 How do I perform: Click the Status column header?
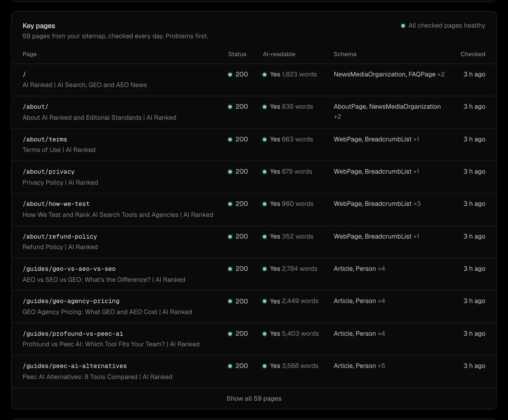(237, 54)
